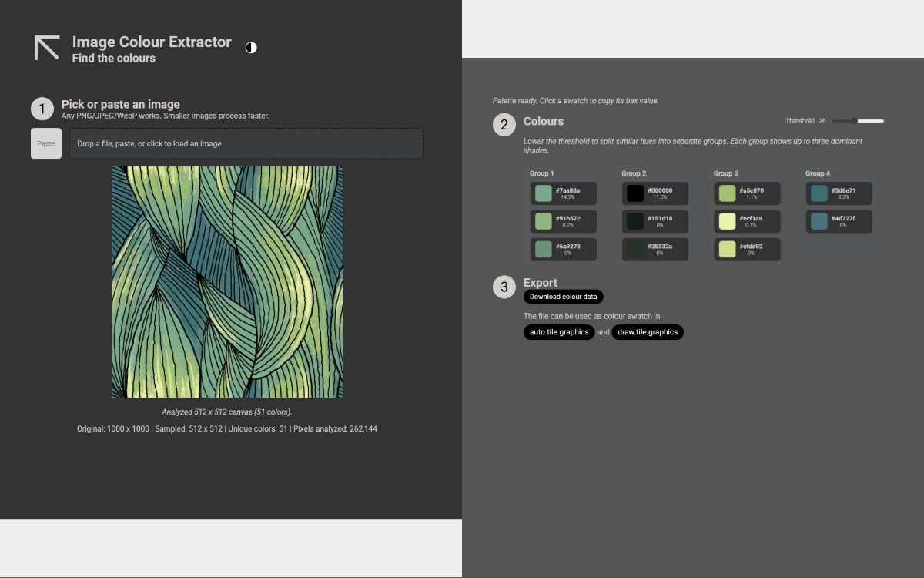Click the #151d18 dark swatch
Image resolution: width=924 pixels, height=578 pixels.
654,222
